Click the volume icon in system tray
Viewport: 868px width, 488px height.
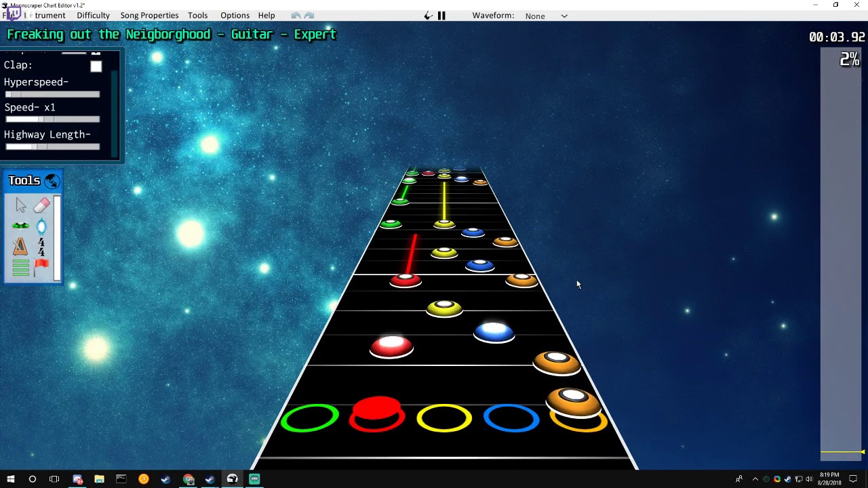[809, 479]
